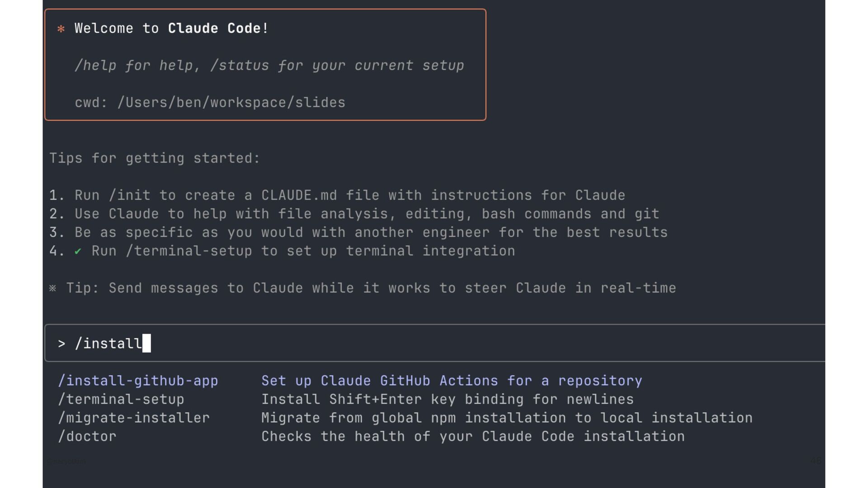Pick the /doctor command from suggestions

pos(87,436)
